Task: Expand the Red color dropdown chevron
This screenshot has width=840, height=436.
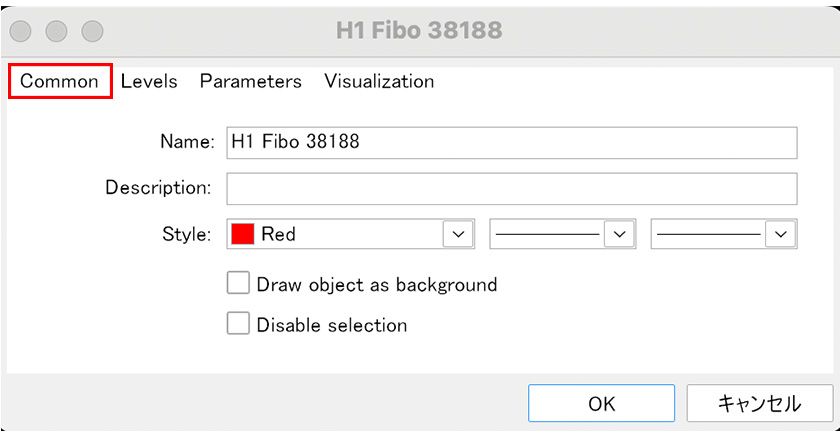Action: point(459,234)
